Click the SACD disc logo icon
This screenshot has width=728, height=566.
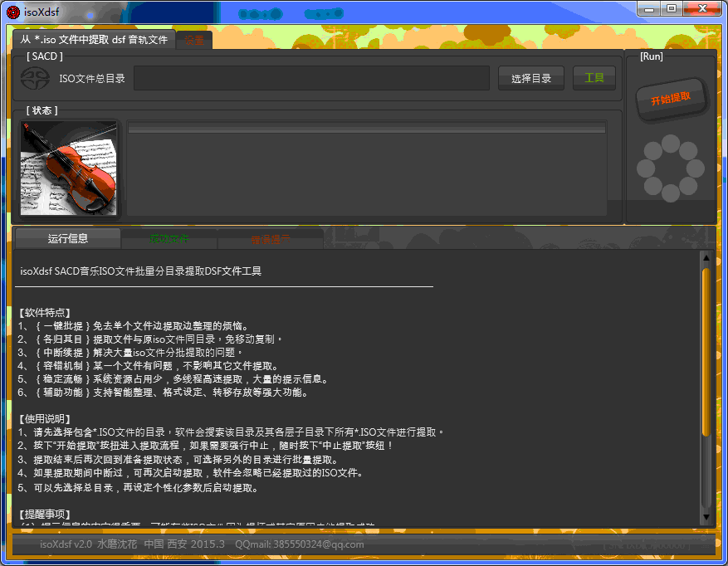34,79
